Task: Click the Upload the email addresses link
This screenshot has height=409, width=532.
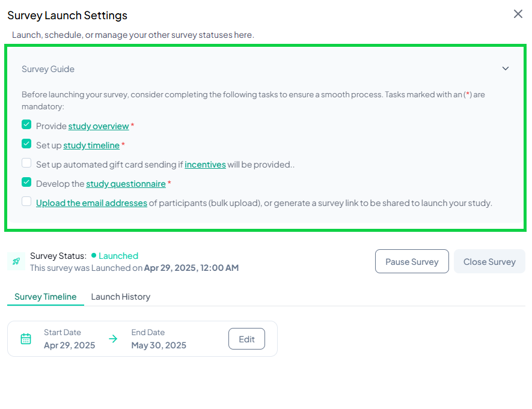Action: [x=91, y=203]
